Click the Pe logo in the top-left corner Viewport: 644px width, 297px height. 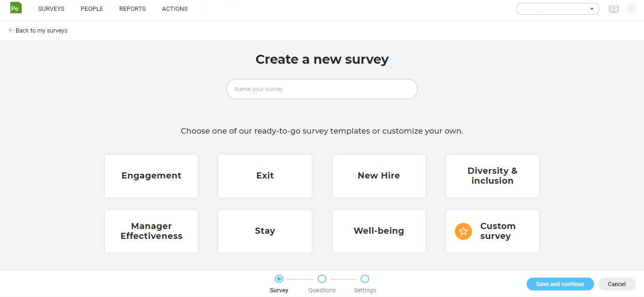pyautogui.click(x=16, y=8)
